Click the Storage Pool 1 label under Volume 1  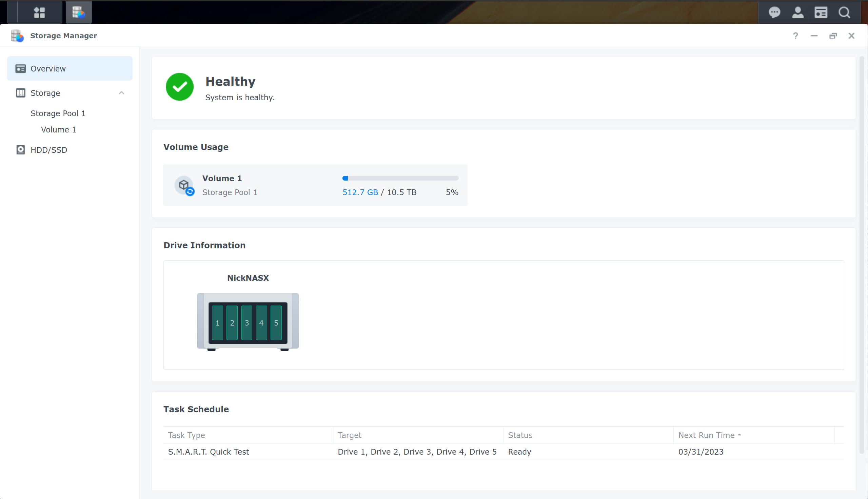tap(230, 192)
